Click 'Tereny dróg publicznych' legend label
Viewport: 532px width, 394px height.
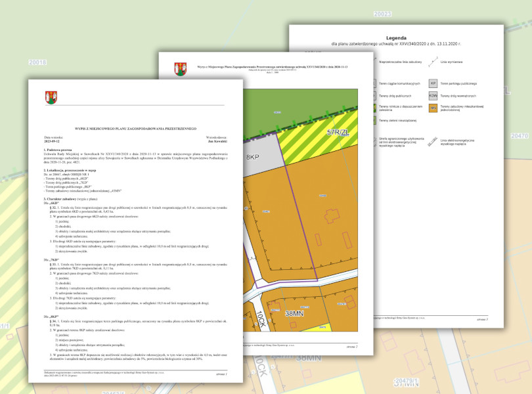[395, 96]
